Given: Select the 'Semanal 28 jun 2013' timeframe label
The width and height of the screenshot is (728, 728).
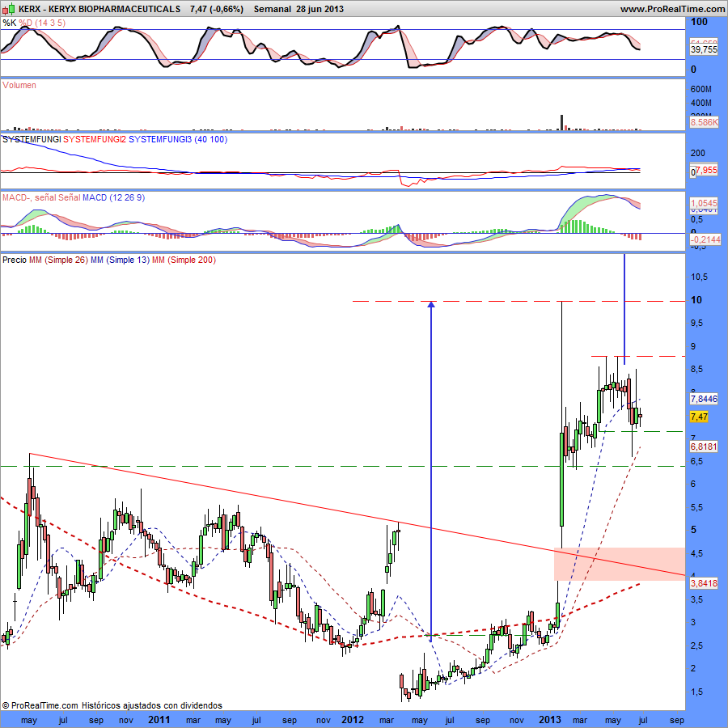Looking at the screenshot, I should click(x=298, y=9).
